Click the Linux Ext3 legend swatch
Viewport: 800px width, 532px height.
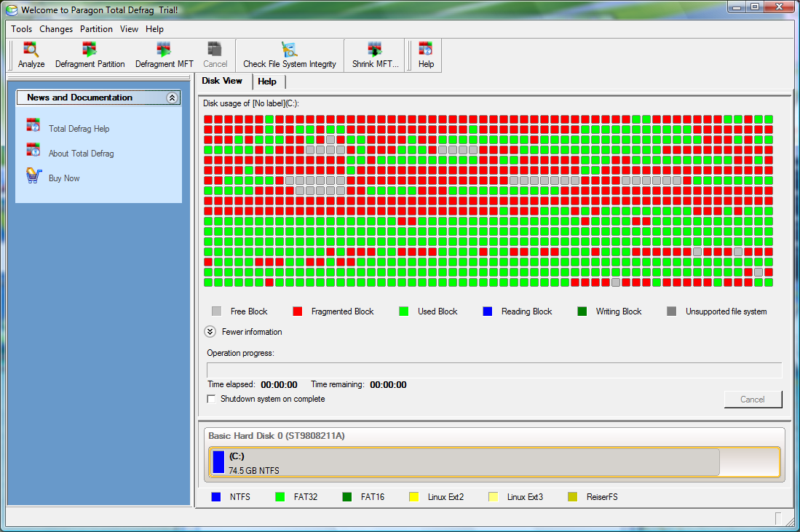coord(493,497)
